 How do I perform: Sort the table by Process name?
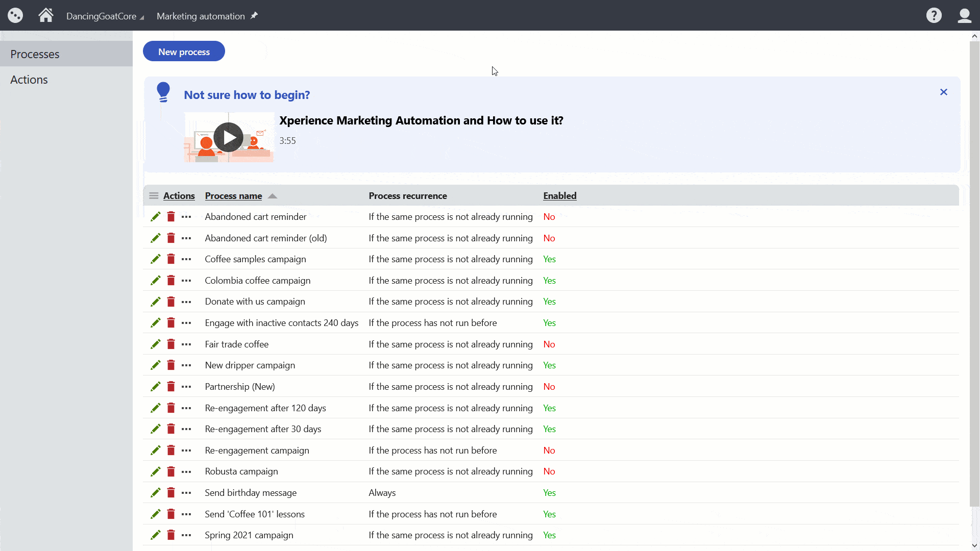(233, 195)
